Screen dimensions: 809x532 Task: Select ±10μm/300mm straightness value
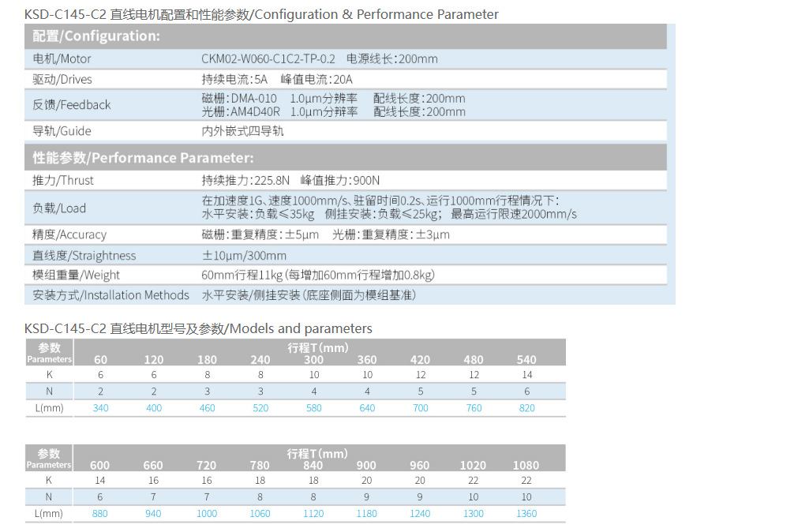244,256
